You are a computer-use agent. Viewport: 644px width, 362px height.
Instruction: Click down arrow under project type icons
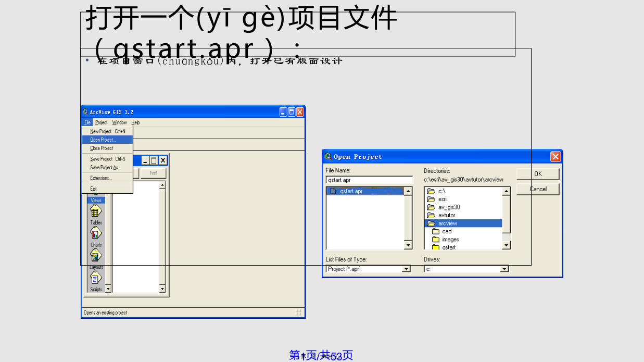pyautogui.click(x=108, y=289)
